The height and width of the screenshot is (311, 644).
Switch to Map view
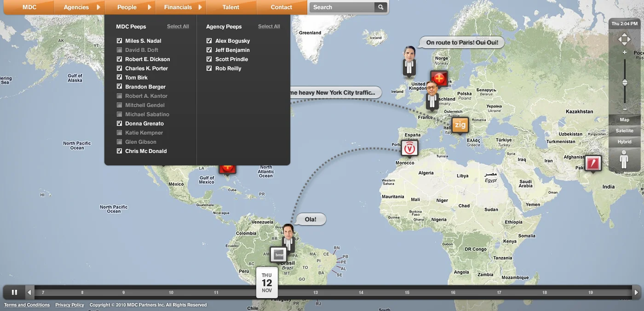624,120
